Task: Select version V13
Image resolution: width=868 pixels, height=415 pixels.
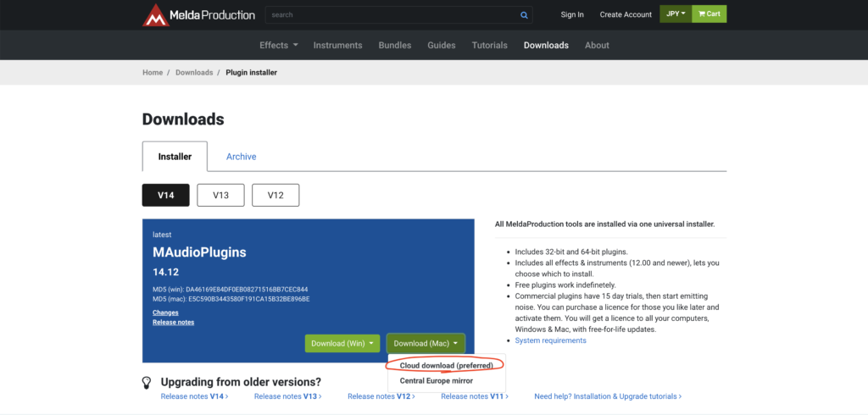Action: coord(220,195)
